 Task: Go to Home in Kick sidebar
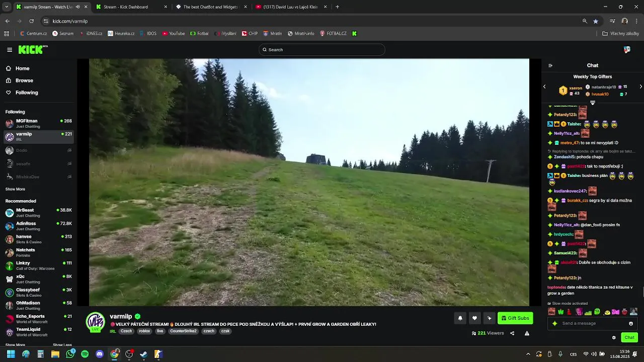point(18,68)
